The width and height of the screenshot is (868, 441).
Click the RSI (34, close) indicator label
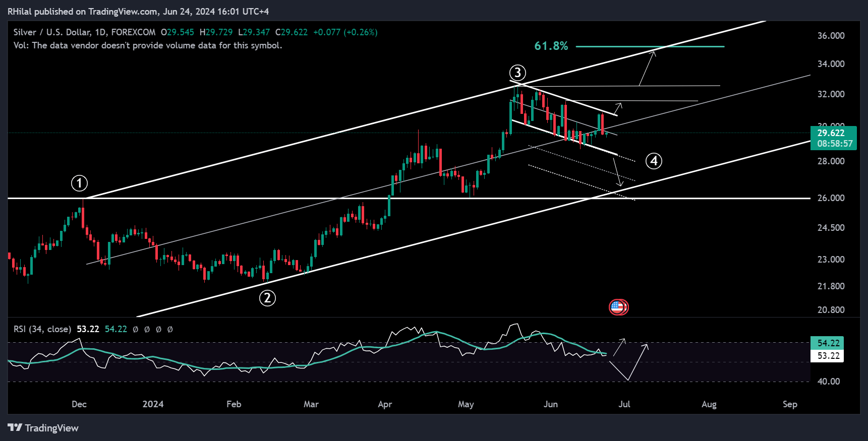click(x=42, y=329)
